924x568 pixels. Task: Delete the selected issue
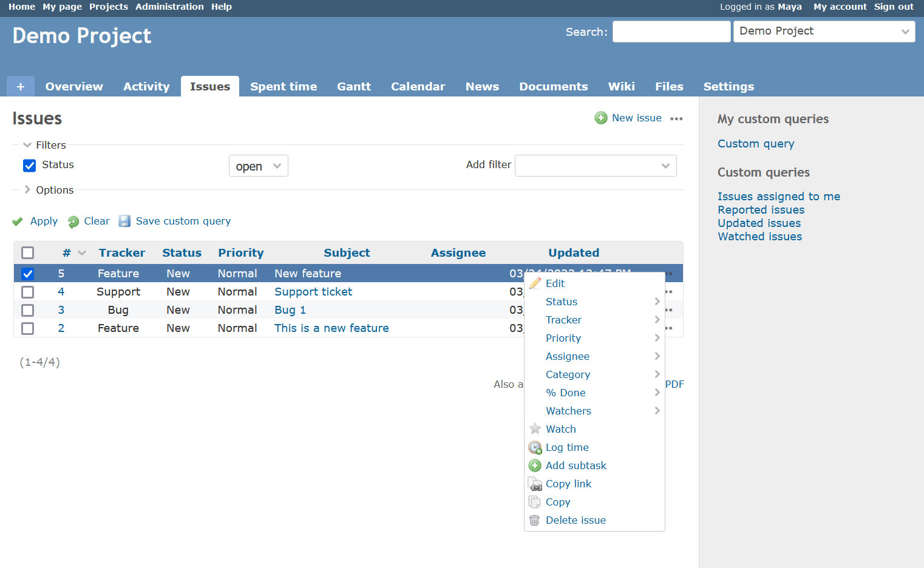coord(576,520)
